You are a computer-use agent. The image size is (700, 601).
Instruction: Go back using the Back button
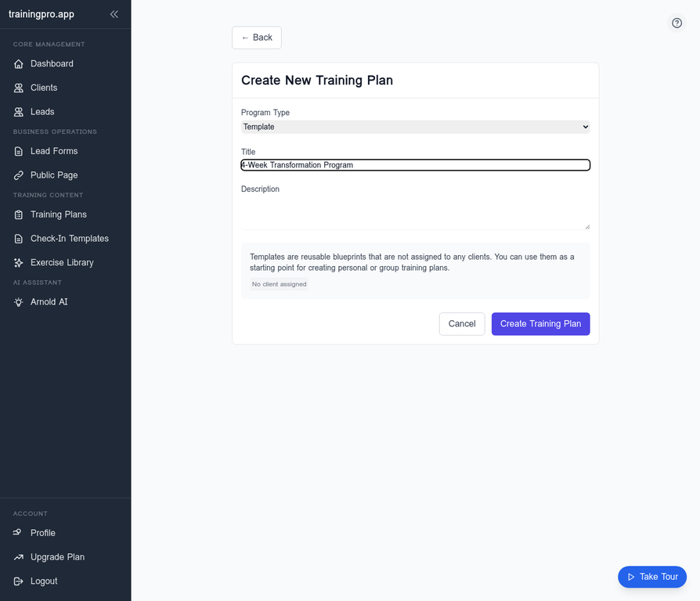[257, 38]
